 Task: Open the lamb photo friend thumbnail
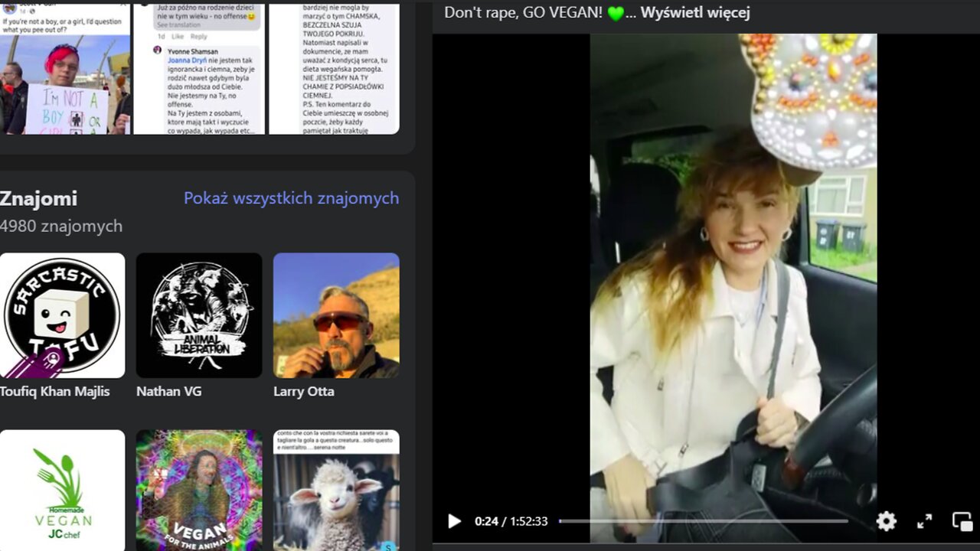pos(336,491)
